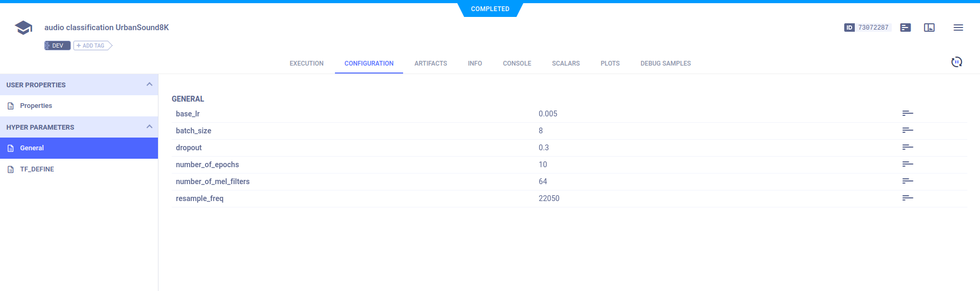
Task: Open Properties under User Properties
Action: pos(36,106)
